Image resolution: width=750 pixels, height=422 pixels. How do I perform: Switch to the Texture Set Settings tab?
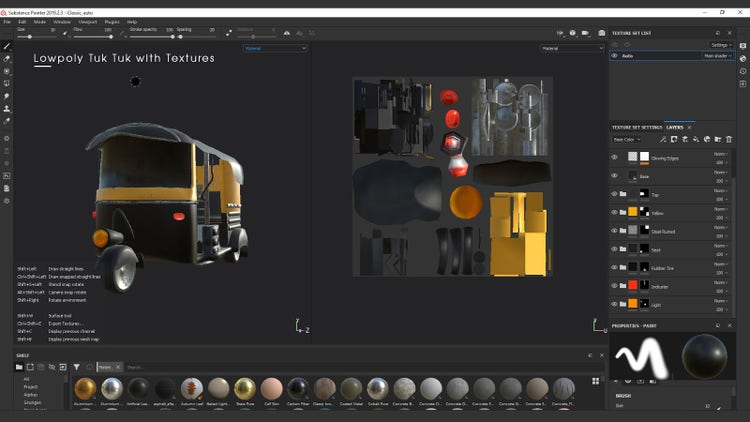click(637, 127)
